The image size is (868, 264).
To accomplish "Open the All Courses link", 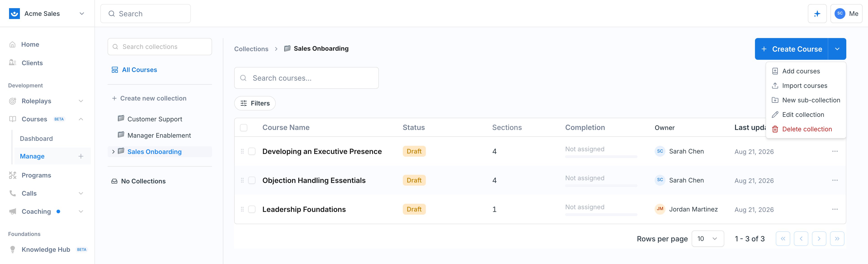I will 139,70.
